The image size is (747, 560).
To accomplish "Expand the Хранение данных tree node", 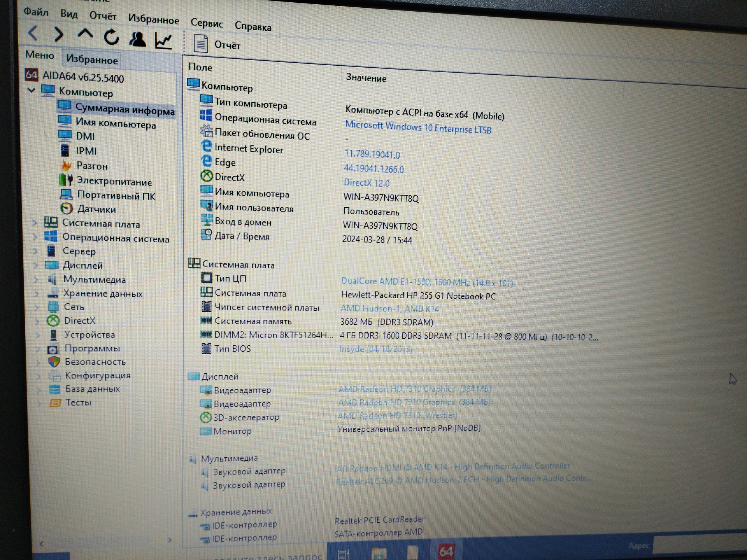I will point(37,294).
